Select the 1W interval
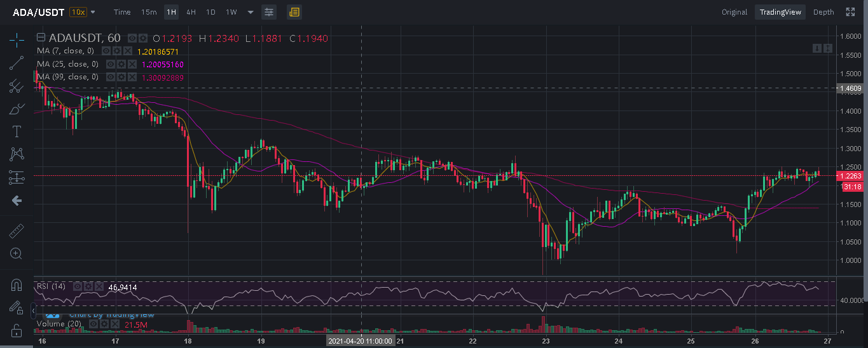 (231, 12)
